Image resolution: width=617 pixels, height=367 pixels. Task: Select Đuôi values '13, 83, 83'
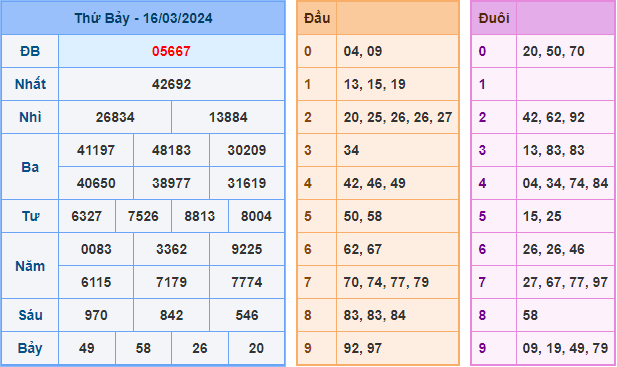point(554,150)
